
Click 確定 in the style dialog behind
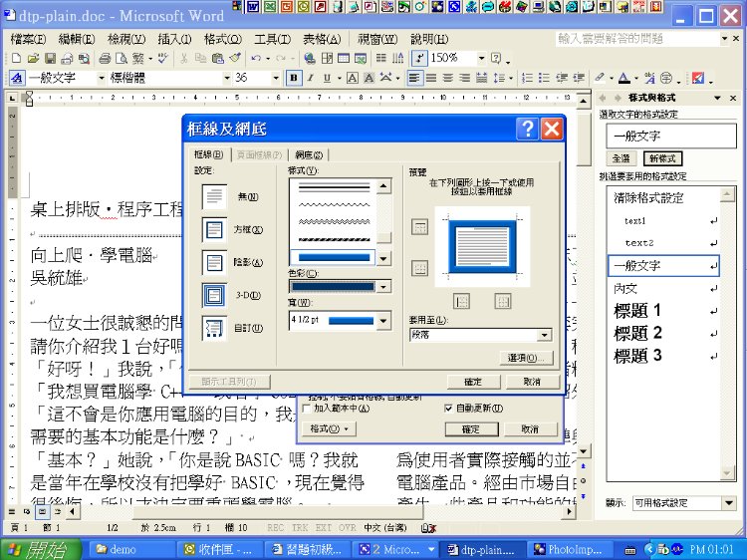(x=471, y=429)
